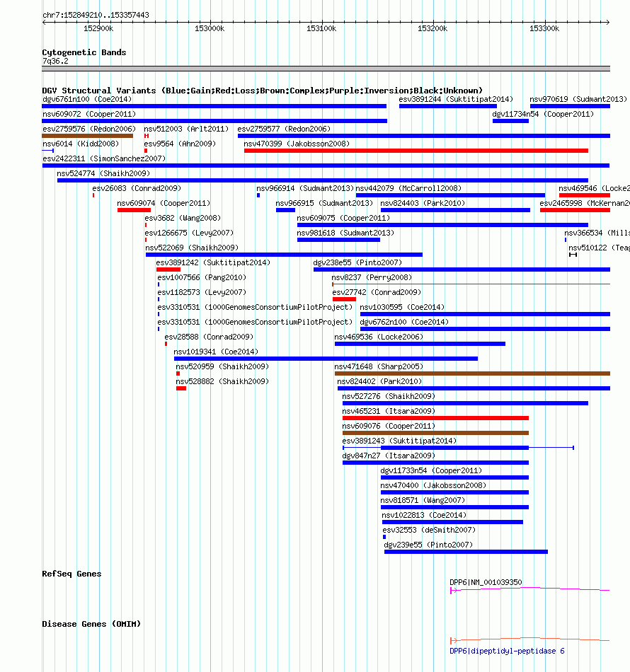Click the nsv510122 variant marker
Viewport: 630px width, 672px height.
click(573, 255)
